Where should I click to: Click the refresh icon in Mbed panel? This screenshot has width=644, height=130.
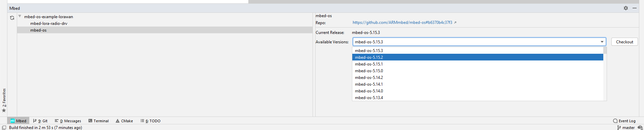coord(12,18)
